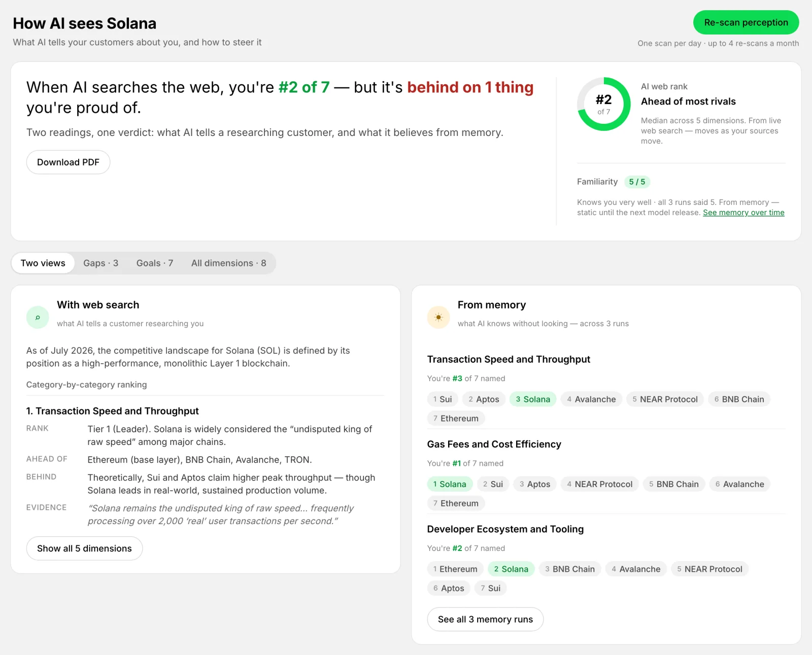
Task: Click 'You're #1 of 7 named' text
Action: [x=465, y=463]
